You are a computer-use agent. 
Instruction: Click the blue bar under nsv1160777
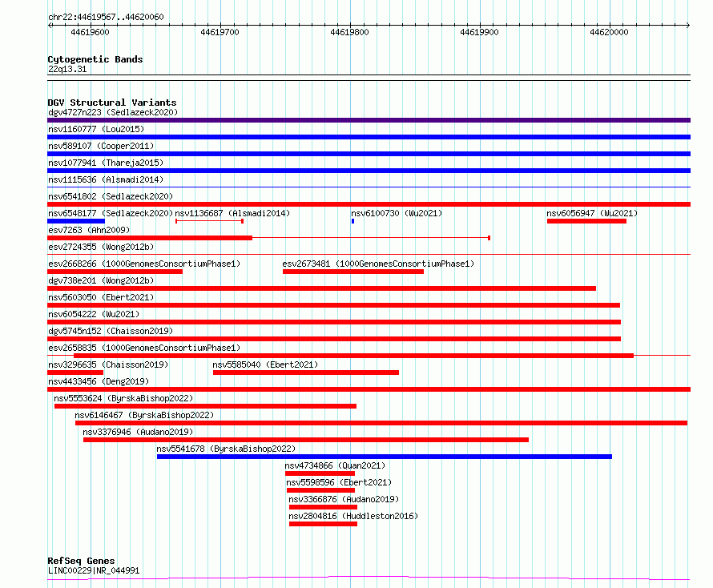click(369, 137)
